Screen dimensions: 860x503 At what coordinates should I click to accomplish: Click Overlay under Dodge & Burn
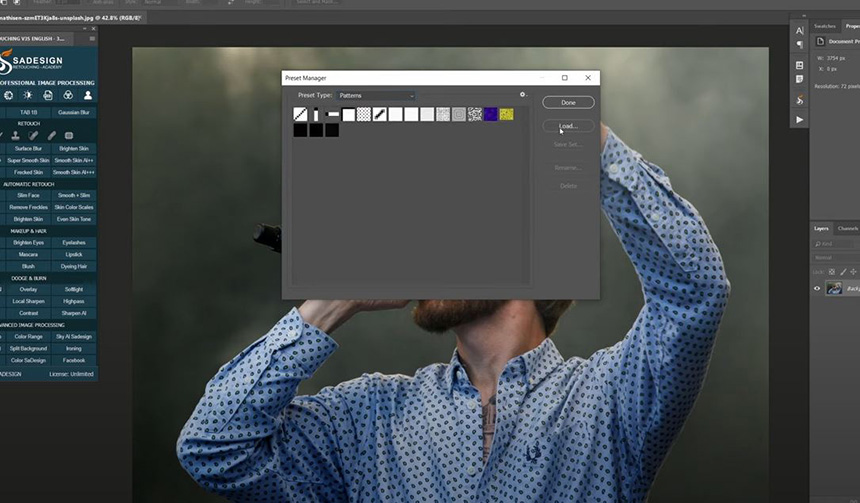(29, 290)
